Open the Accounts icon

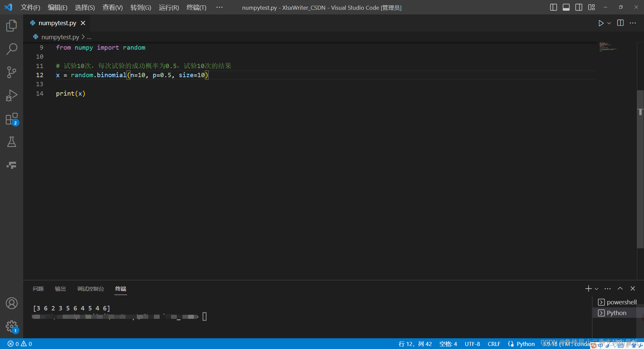tap(11, 303)
